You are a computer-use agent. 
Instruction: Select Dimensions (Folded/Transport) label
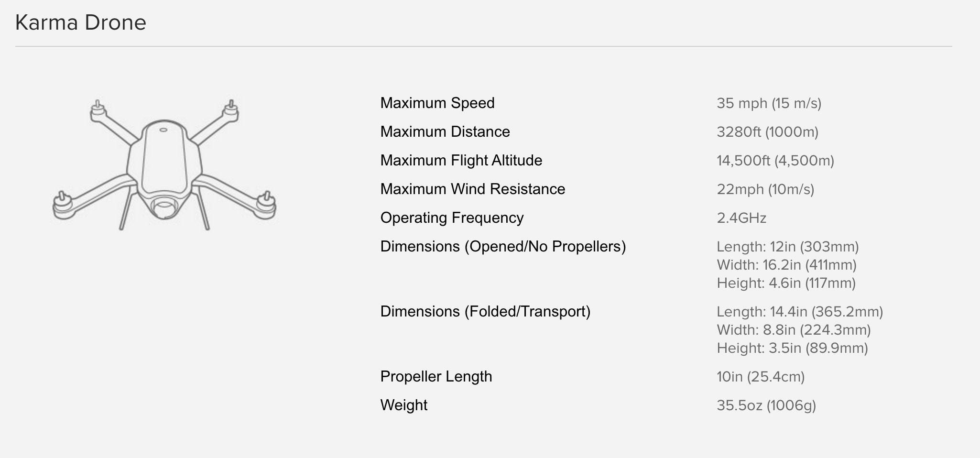[x=485, y=311]
